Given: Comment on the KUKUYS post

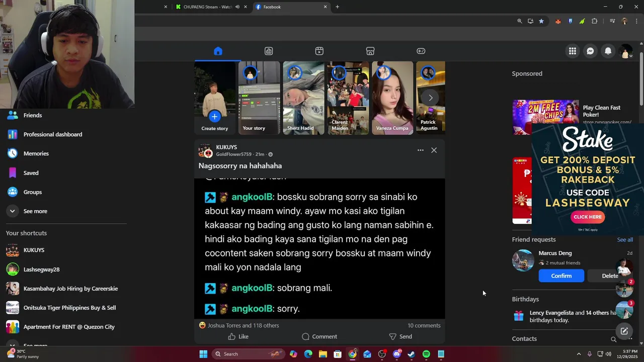Looking at the screenshot, I should tap(319, 336).
